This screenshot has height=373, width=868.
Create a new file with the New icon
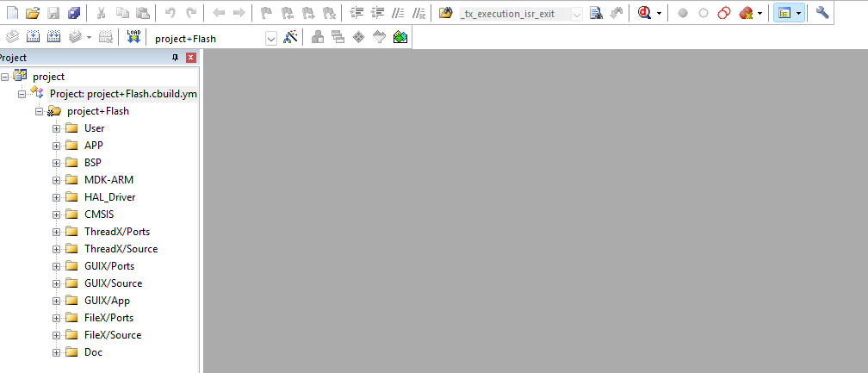12,13
